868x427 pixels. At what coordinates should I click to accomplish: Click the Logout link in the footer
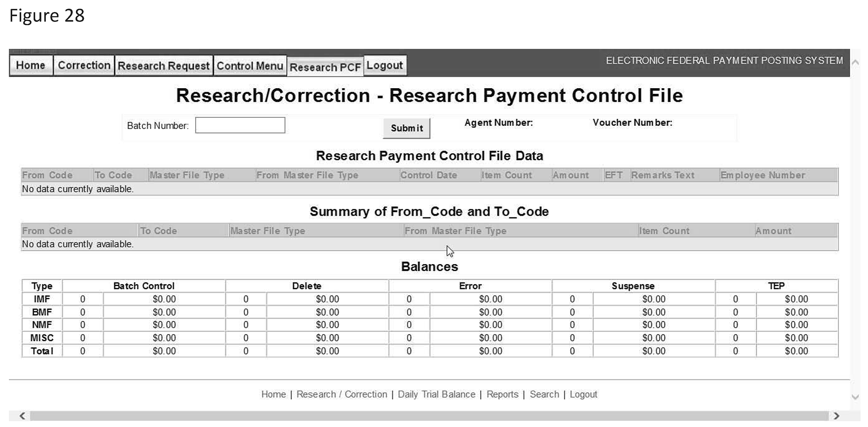(583, 394)
